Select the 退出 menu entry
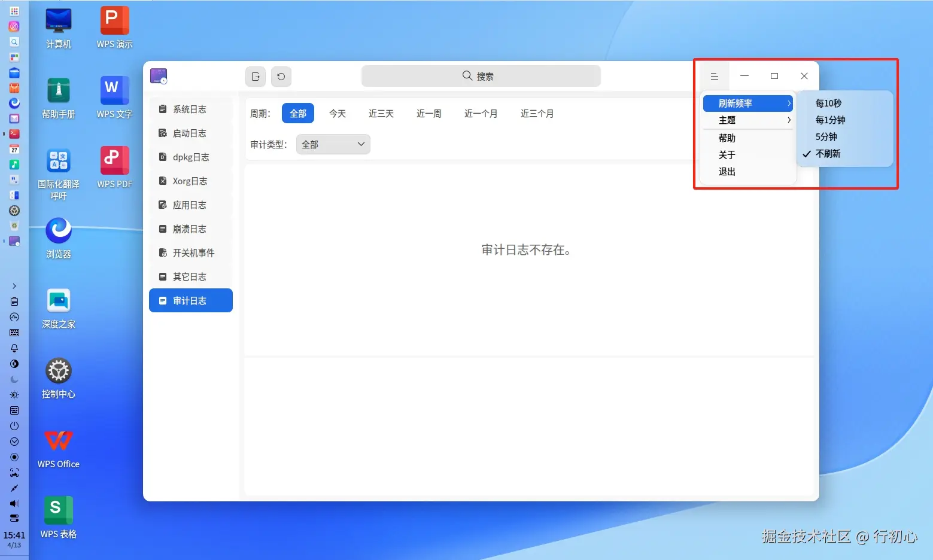 [x=726, y=171]
